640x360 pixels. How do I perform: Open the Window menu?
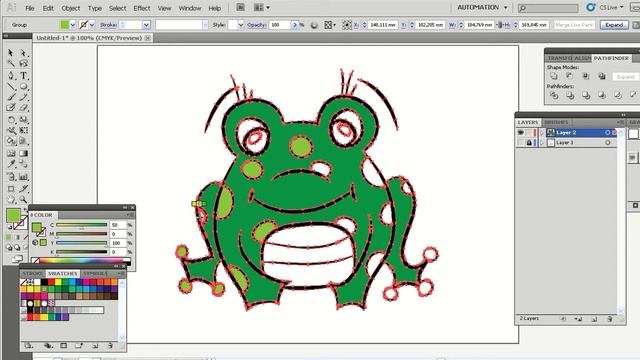click(x=190, y=8)
